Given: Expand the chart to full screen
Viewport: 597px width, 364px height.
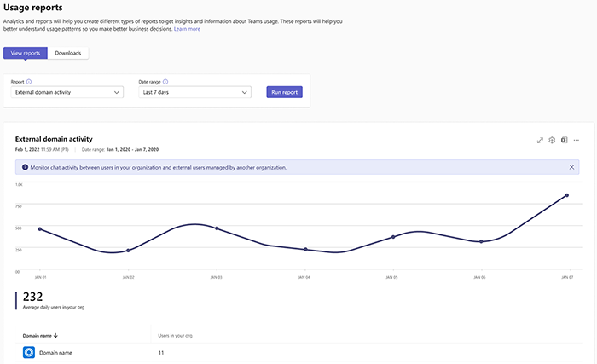Looking at the screenshot, I should coord(540,141).
